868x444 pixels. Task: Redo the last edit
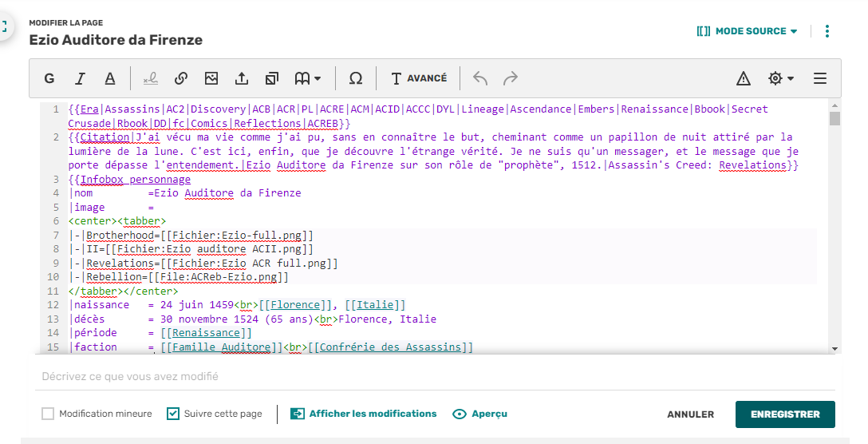pyautogui.click(x=511, y=79)
